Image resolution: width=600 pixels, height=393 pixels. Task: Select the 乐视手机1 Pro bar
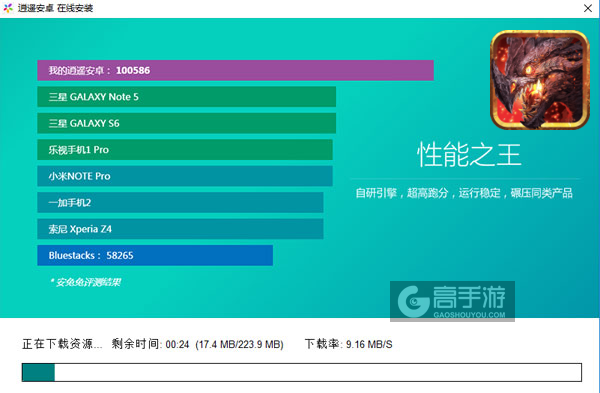(x=185, y=150)
